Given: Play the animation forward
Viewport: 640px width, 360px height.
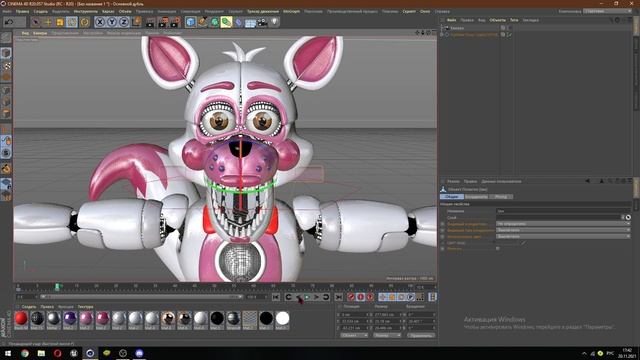Looking at the screenshot, I should click(x=307, y=297).
